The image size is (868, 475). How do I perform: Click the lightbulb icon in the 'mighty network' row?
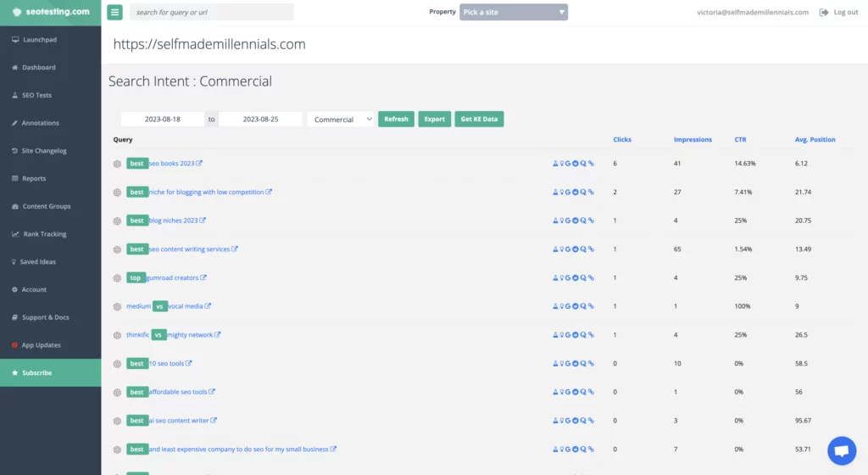coord(561,335)
